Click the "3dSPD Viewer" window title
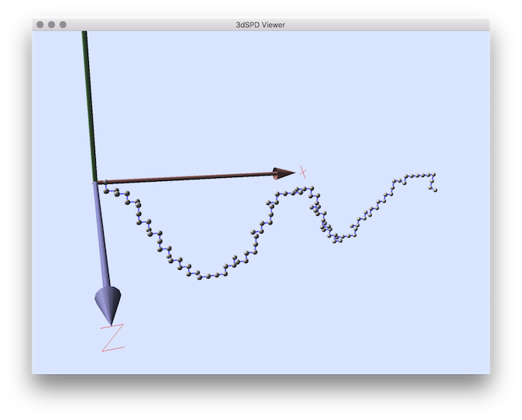The height and width of the screenshot is (420, 522). pos(261,25)
